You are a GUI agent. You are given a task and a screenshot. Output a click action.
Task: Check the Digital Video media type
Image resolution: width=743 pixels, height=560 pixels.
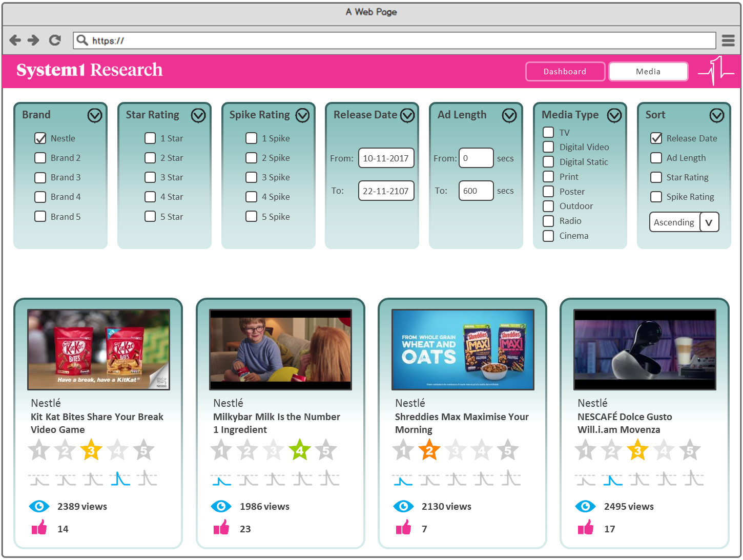pyautogui.click(x=548, y=147)
